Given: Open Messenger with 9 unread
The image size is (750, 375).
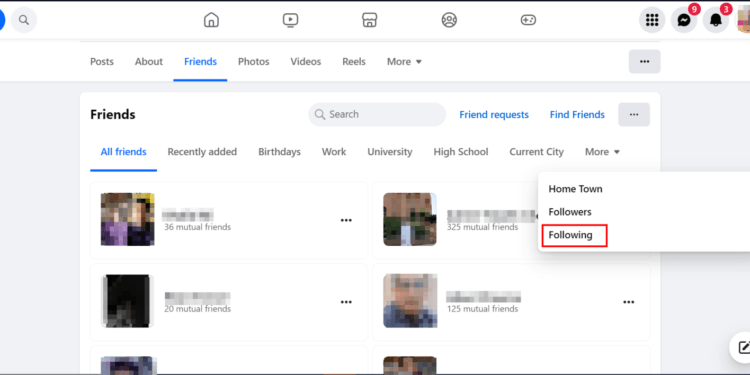Looking at the screenshot, I should 684,20.
